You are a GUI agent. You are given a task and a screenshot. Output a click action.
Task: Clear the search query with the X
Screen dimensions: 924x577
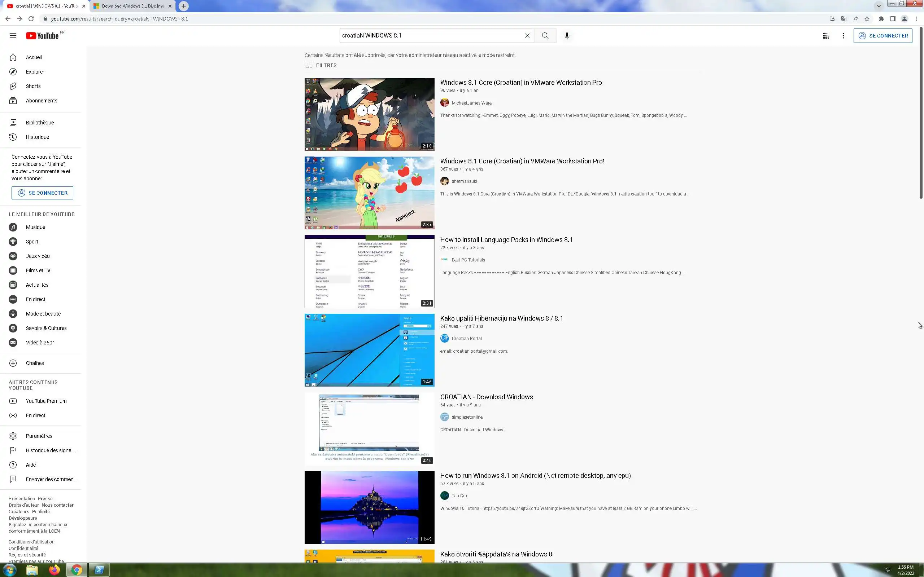pos(527,35)
